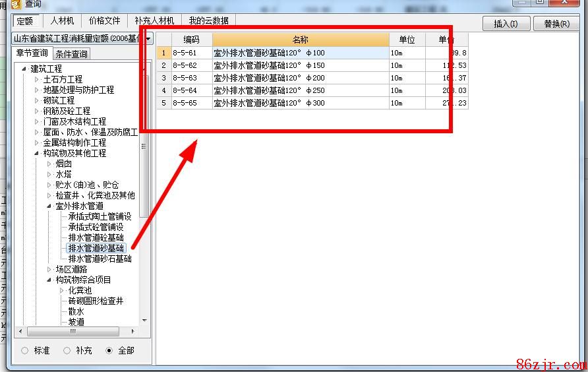588x372 pixels.
Task: Click the 插入(I) button
Action: point(506,24)
